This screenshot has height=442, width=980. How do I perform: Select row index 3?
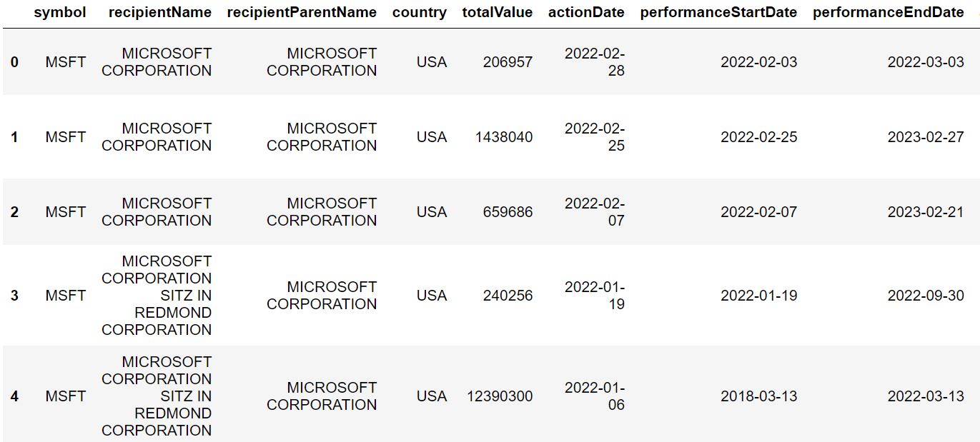coord(14,296)
